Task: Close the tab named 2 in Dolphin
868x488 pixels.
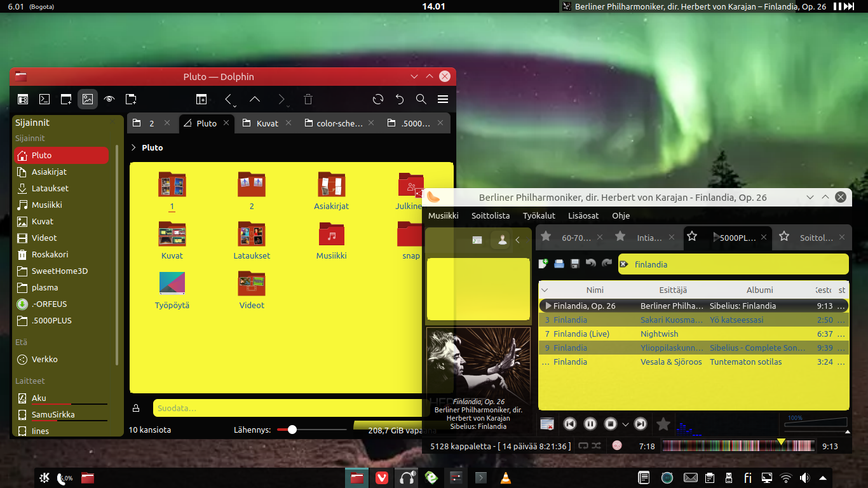Action: [167, 123]
